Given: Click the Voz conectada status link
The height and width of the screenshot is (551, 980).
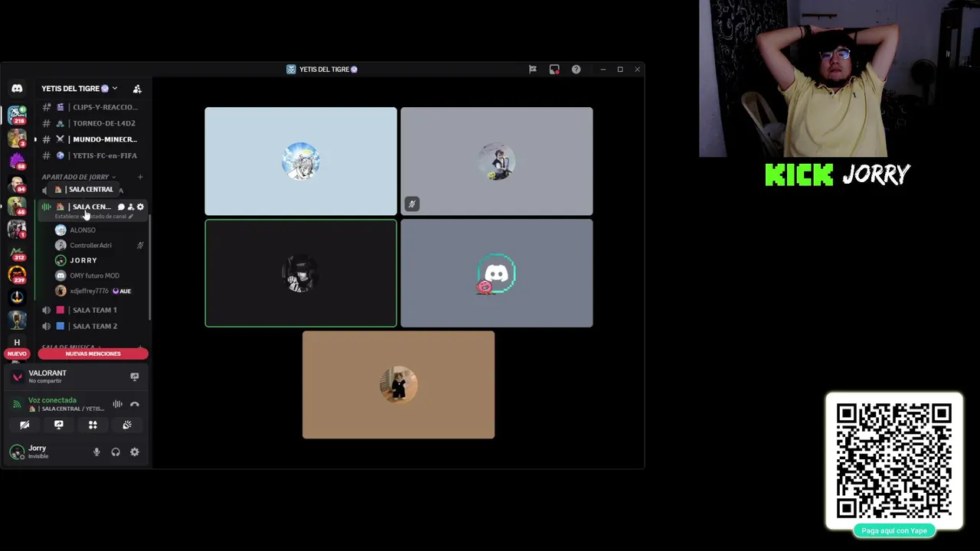Looking at the screenshot, I should click(x=52, y=400).
